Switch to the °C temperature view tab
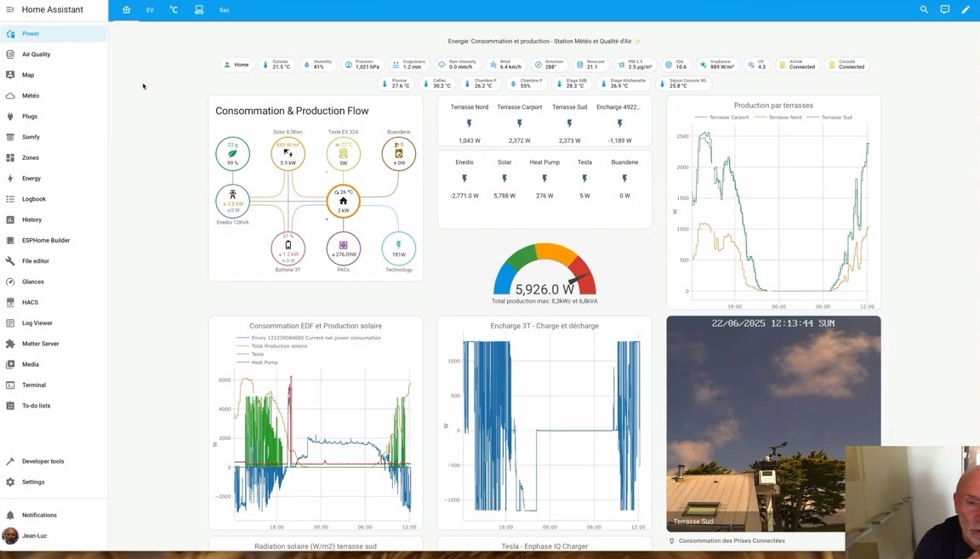This screenshot has height=559, width=980. (174, 10)
